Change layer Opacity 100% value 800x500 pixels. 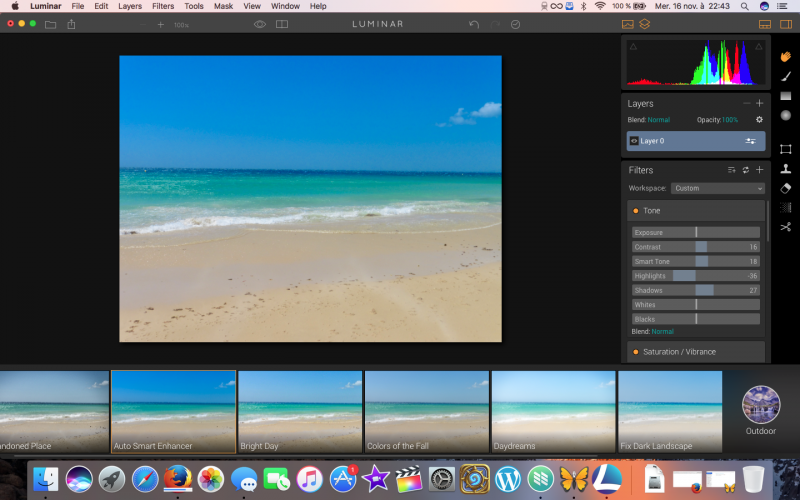[730, 120]
